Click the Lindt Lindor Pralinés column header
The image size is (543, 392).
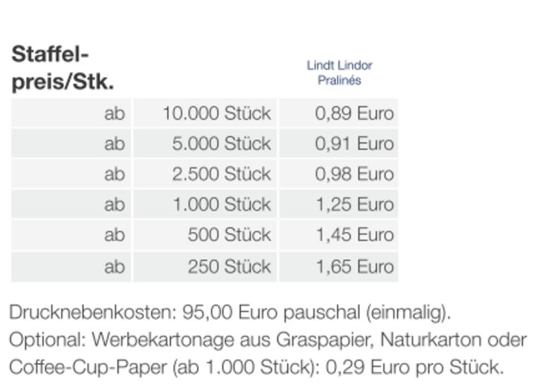[339, 73]
